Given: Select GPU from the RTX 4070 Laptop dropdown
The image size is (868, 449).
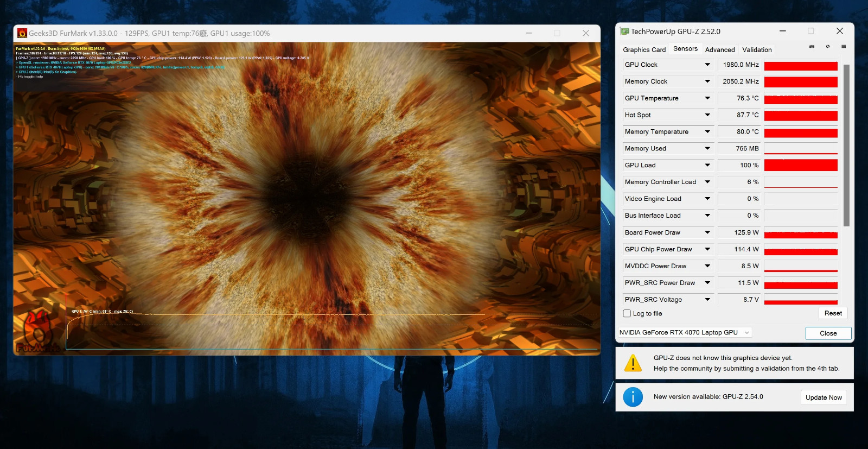Looking at the screenshot, I should (685, 332).
